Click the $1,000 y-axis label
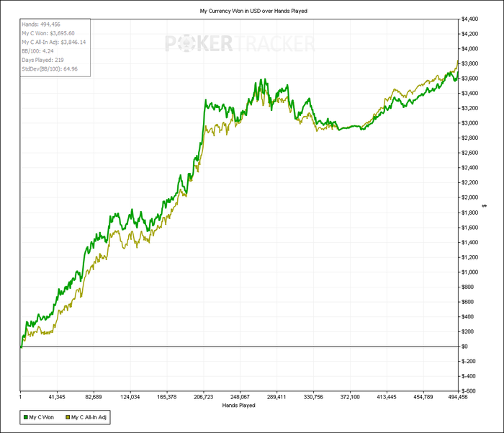 point(469,272)
